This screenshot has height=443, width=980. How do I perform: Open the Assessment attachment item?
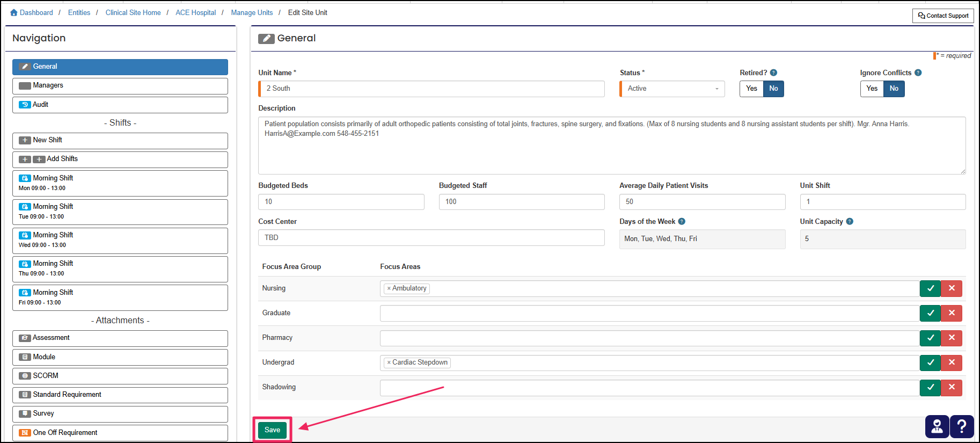click(x=120, y=338)
